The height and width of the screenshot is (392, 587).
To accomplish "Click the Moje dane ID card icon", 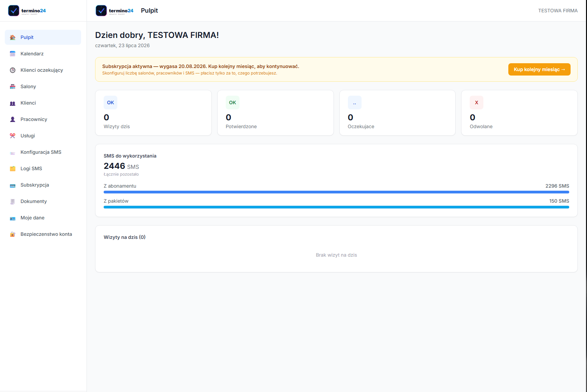I will 13,218.
